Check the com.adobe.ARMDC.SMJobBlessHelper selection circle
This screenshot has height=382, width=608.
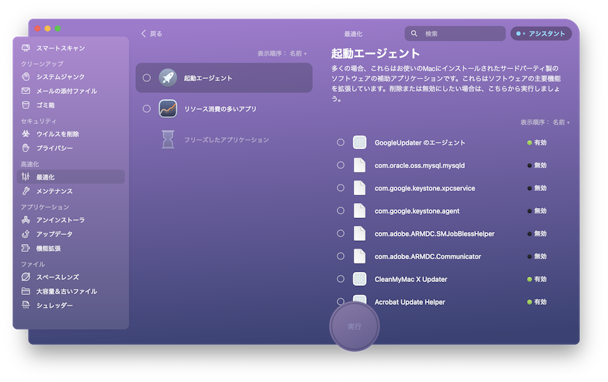(x=340, y=233)
